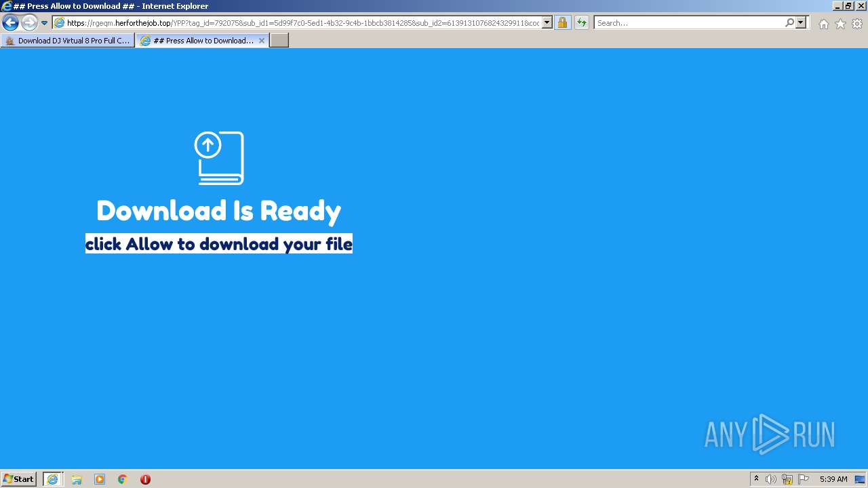Click 'click Allow to download your file' text
This screenshot has width=868, height=488.
point(219,243)
